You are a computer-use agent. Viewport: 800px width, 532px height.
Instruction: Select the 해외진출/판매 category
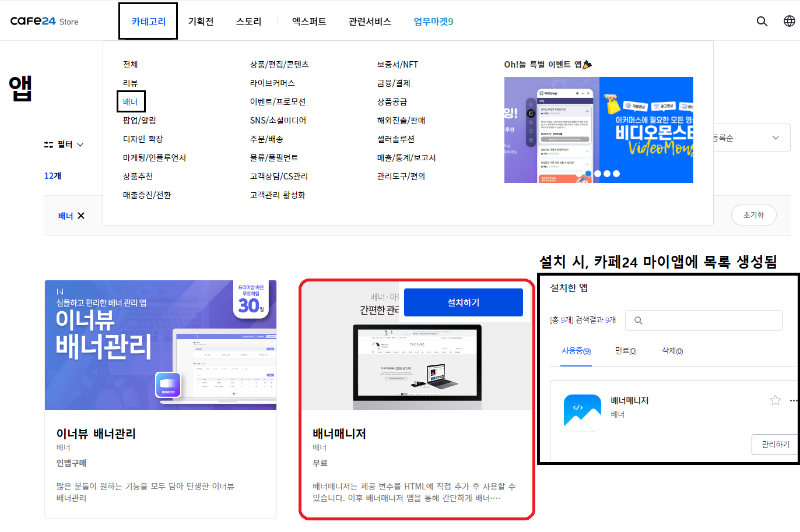pos(401,120)
